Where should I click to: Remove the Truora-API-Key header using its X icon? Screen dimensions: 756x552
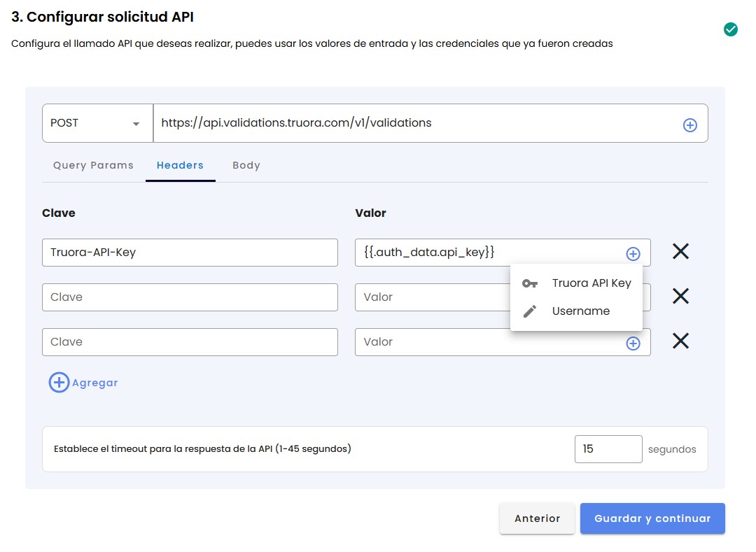click(680, 251)
